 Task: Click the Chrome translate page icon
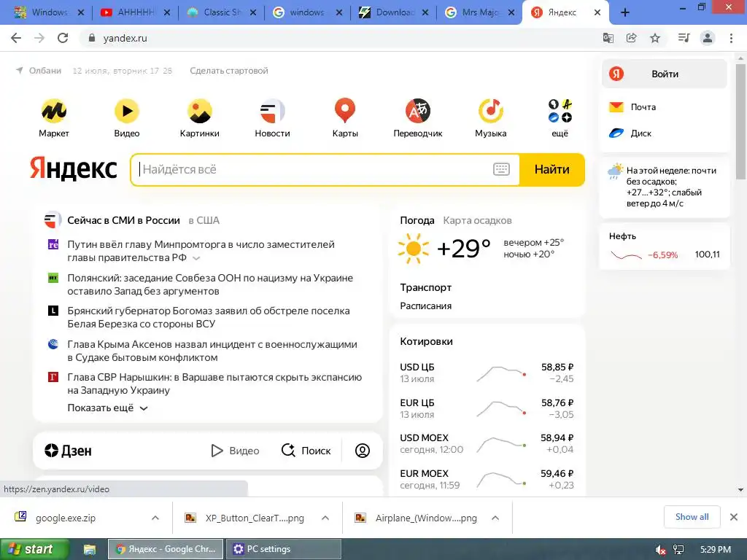608,38
